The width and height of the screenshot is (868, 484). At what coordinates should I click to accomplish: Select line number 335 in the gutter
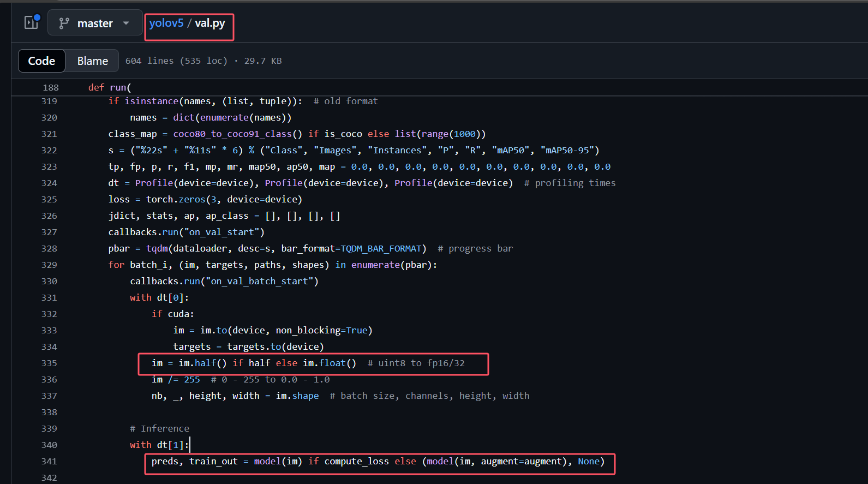click(49, 363)
